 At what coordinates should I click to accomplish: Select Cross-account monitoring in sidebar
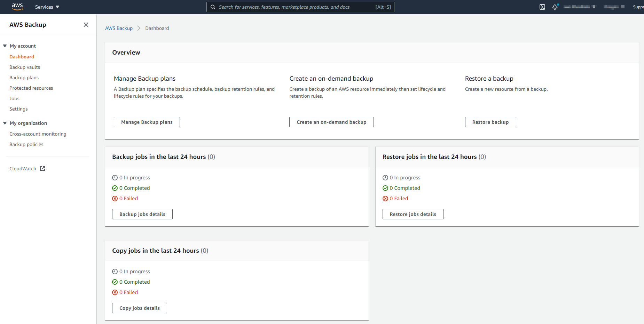pos(38,134)
